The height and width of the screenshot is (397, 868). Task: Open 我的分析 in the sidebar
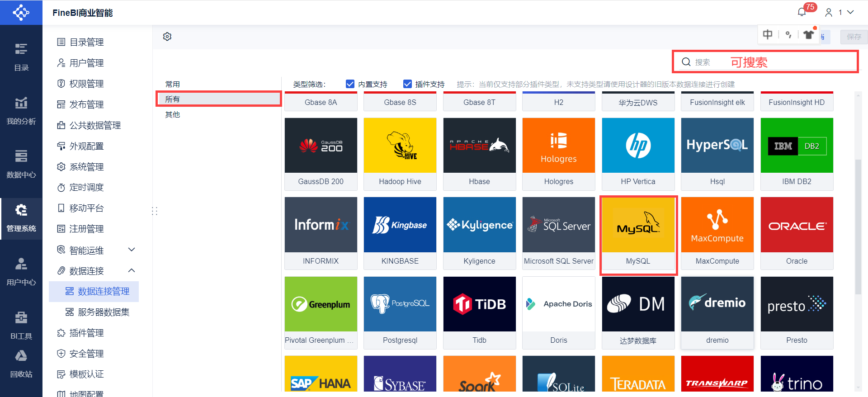(21, 111)
